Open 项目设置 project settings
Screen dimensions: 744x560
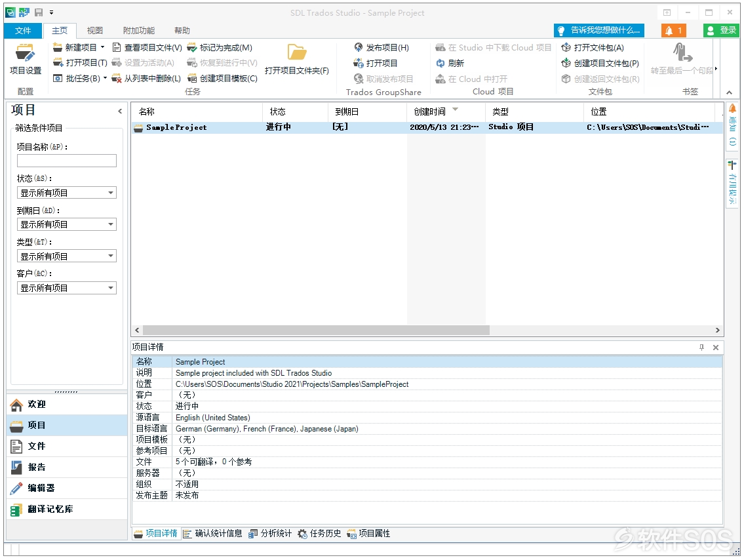(x=25, y=59)
